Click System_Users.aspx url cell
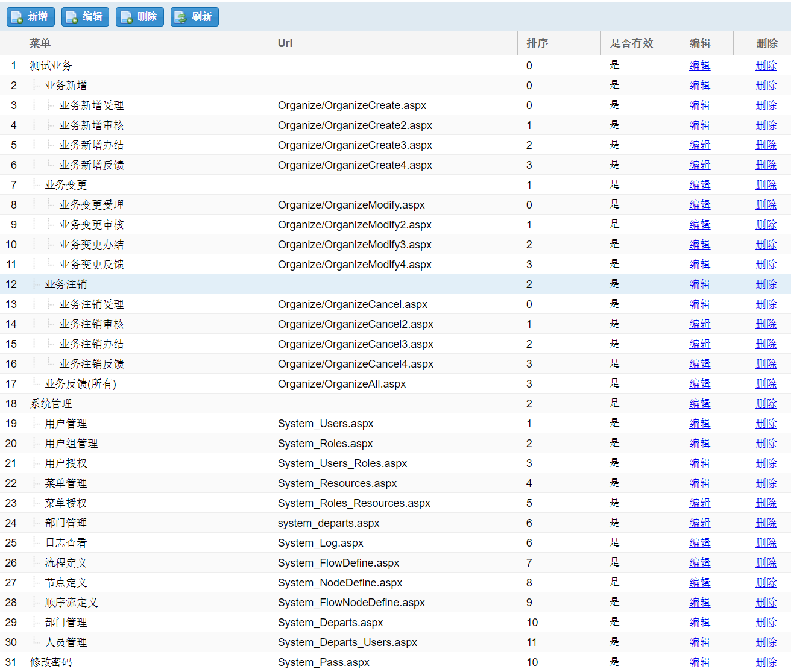The height and width of the screenshot is (672, 791). [326, 424]
